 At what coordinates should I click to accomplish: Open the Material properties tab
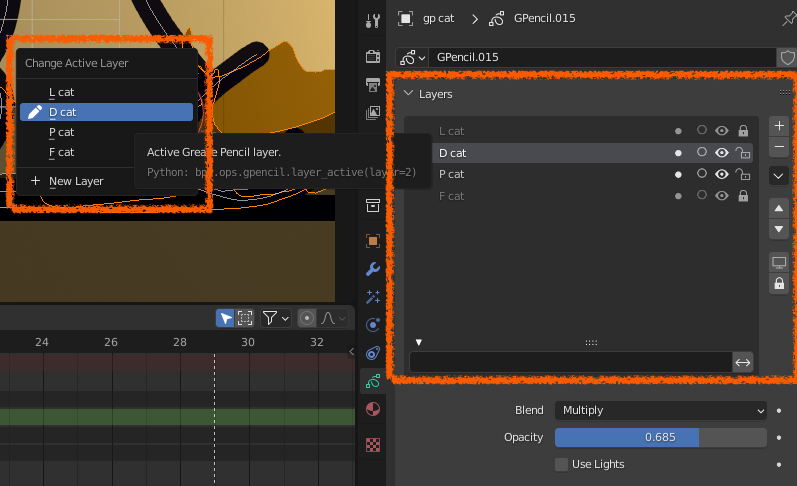point(373,409)
